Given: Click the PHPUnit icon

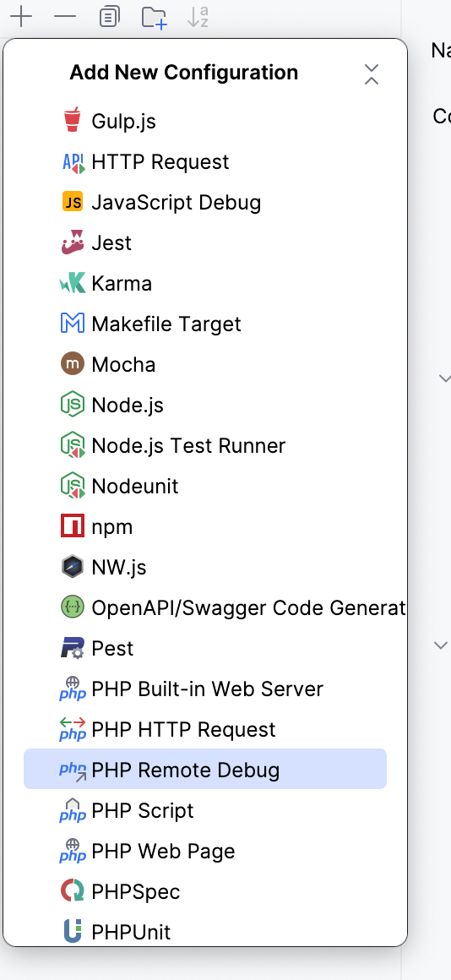Looking at the screenshot, I should (73, 931).
